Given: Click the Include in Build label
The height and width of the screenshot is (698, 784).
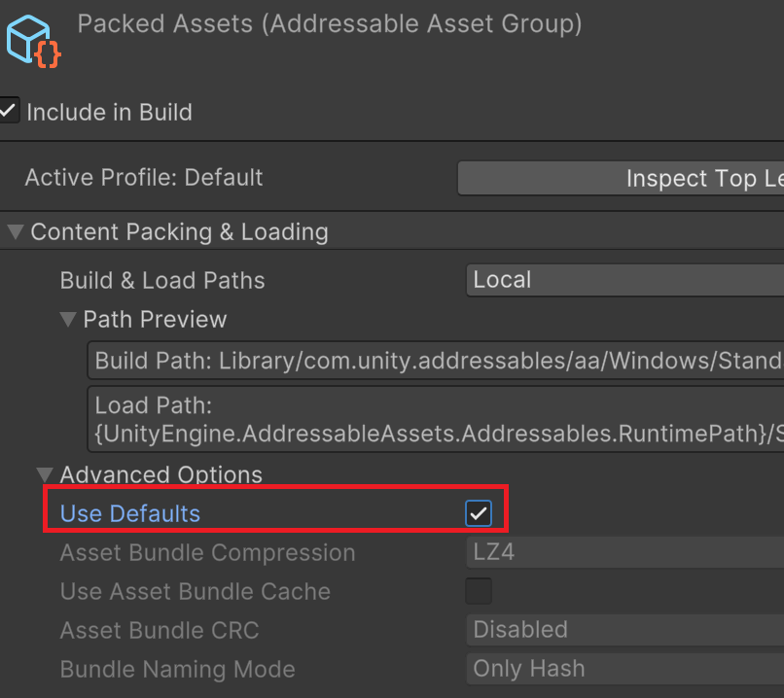Looking at the screenshot, I should click(x=110, y=112).
